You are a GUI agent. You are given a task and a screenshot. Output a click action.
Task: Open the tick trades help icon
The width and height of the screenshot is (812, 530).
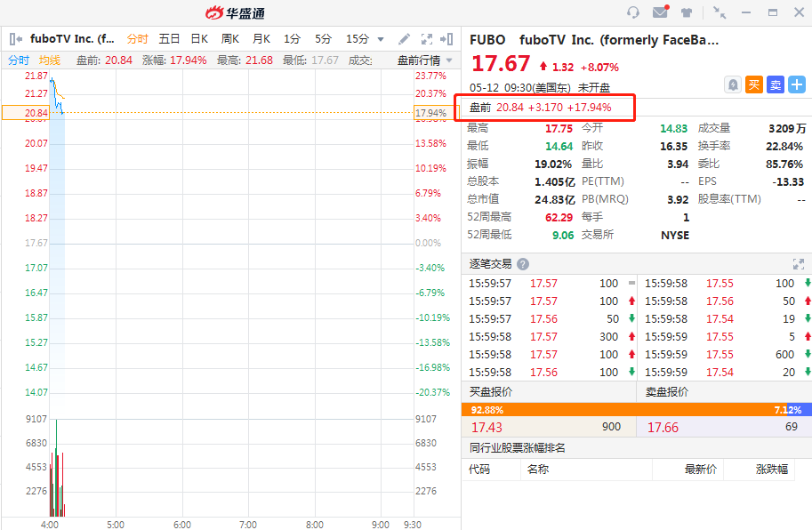523,264
